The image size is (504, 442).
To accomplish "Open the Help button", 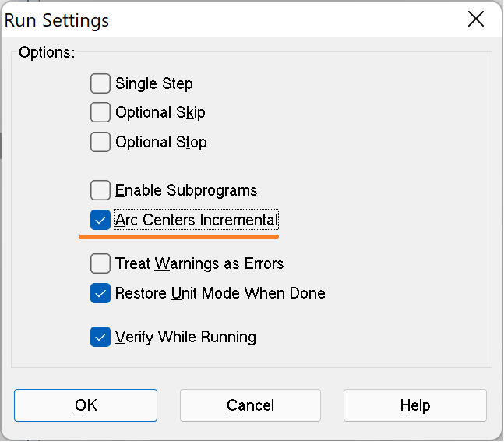I will [415, 405].
